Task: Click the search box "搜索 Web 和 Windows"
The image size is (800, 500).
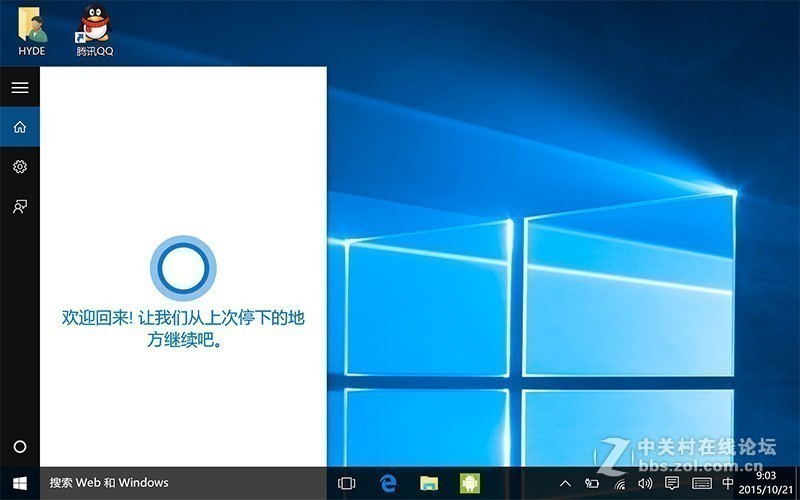Action: coord(183,483)
